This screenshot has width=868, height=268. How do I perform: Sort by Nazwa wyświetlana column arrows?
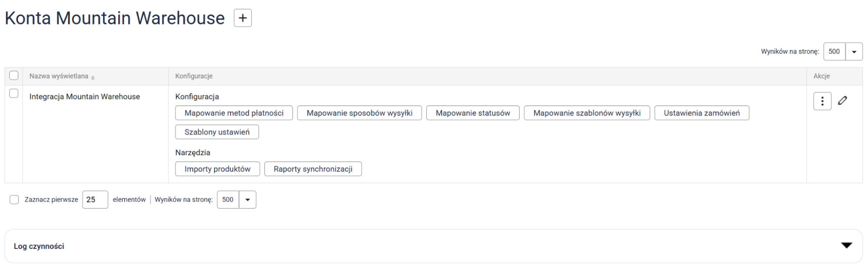pos(93,77)
